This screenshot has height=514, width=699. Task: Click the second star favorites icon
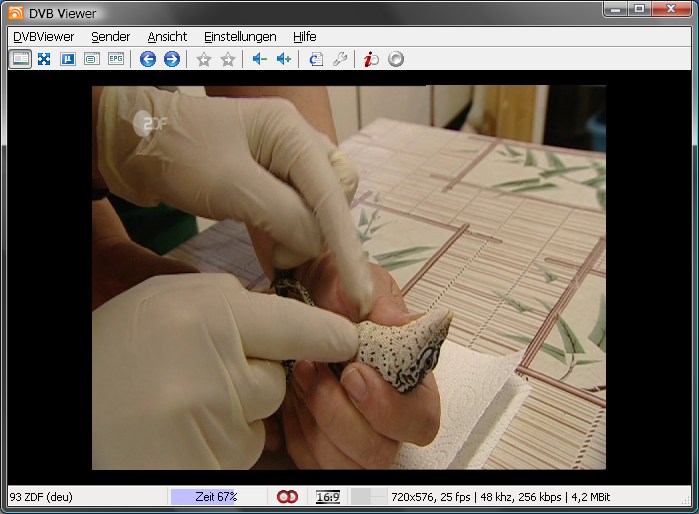click(x=228, y=59)
